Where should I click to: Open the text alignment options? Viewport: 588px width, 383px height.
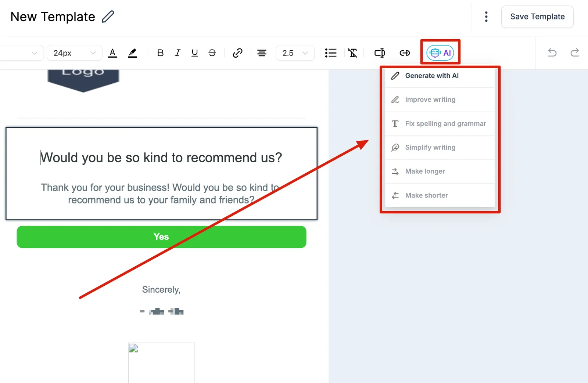(262, 53)
